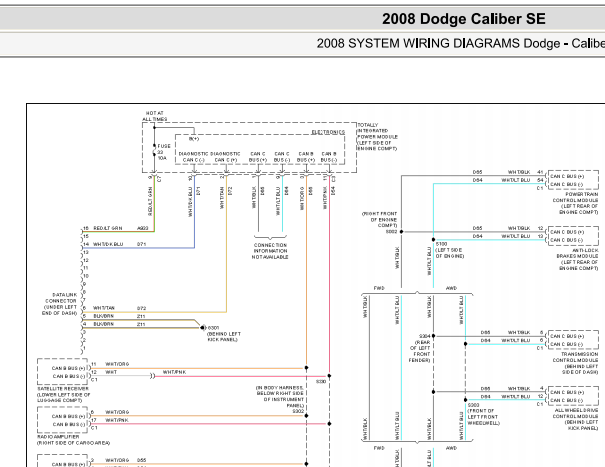Screen dimensions: 605x467
Task: Click the "ALL WHEEL DRIVE CONTROL MODULE" label
Action: coord(575,419)
